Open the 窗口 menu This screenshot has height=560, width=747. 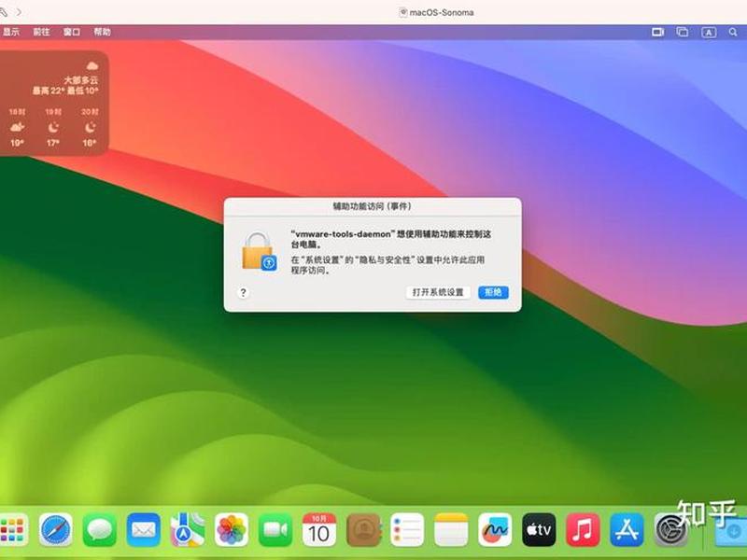click(72, 32)
